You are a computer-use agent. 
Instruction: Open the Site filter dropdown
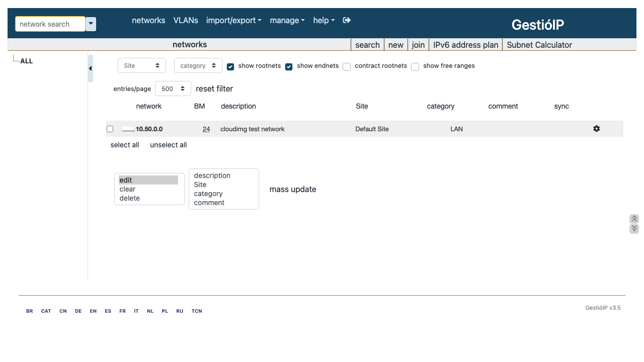pos(142,66)
